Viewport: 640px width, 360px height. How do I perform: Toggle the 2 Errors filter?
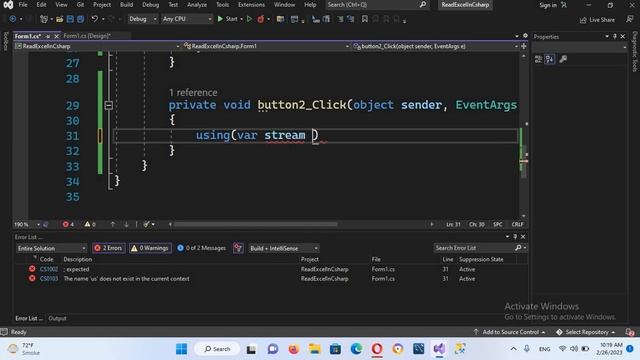(108, 248)
